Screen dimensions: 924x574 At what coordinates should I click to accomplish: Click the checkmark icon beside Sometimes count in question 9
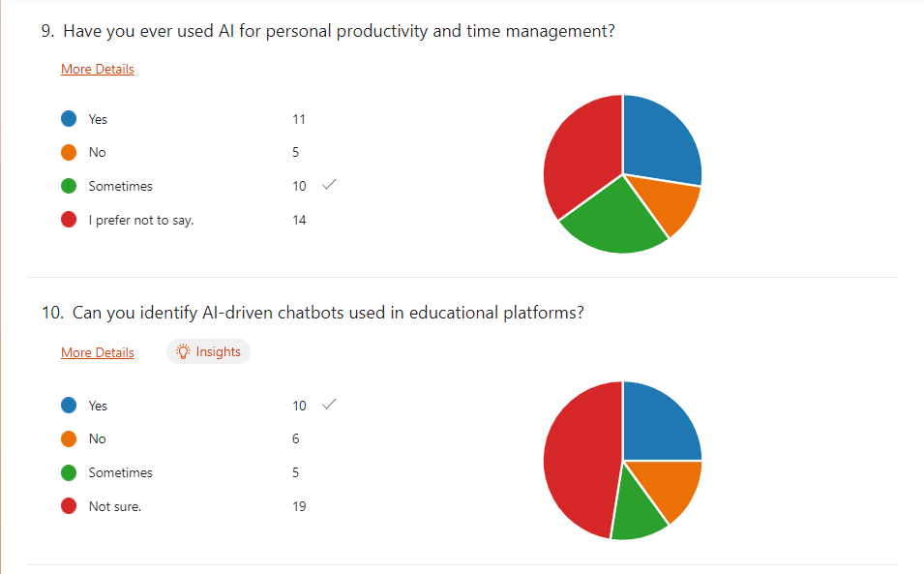[x=329, y=185]
